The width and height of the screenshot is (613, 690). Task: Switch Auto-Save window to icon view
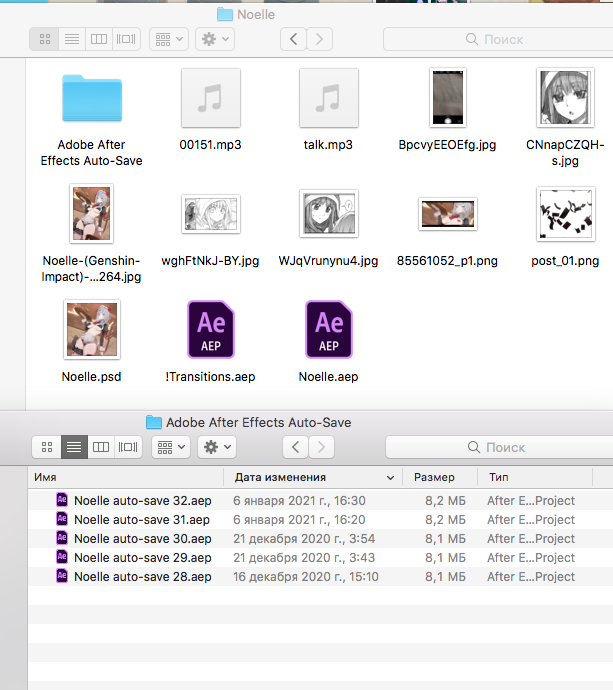[x=47, y=447]
